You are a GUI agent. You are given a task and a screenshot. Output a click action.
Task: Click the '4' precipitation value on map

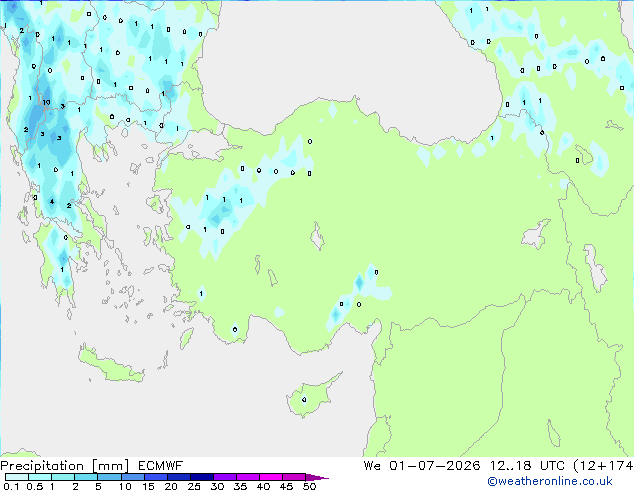[x=52, y=201]
